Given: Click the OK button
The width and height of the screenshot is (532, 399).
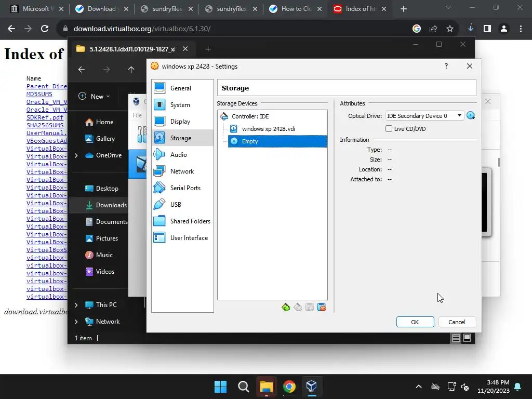Looking at the screenshot, I should point(415,322).
